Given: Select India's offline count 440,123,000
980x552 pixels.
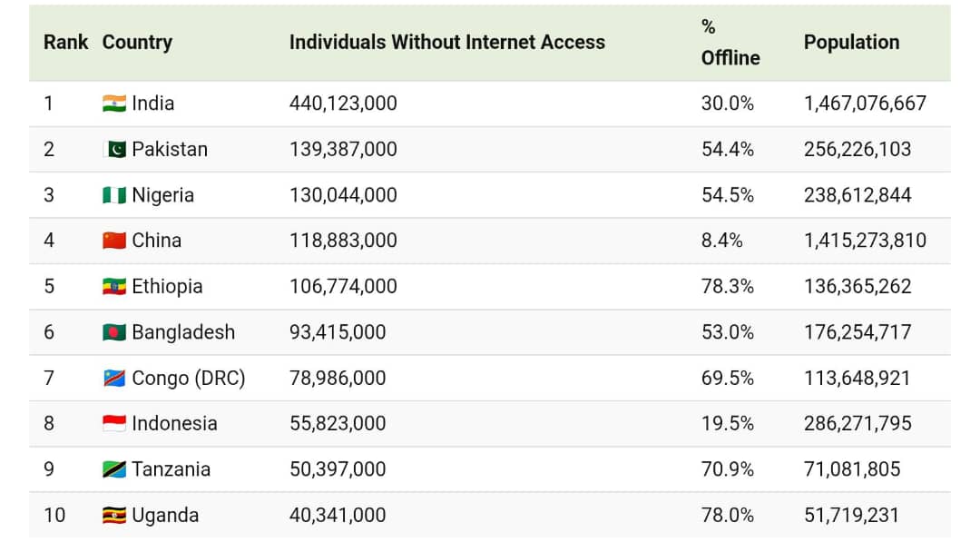Looking at the screenshot, I should (343, 103).
